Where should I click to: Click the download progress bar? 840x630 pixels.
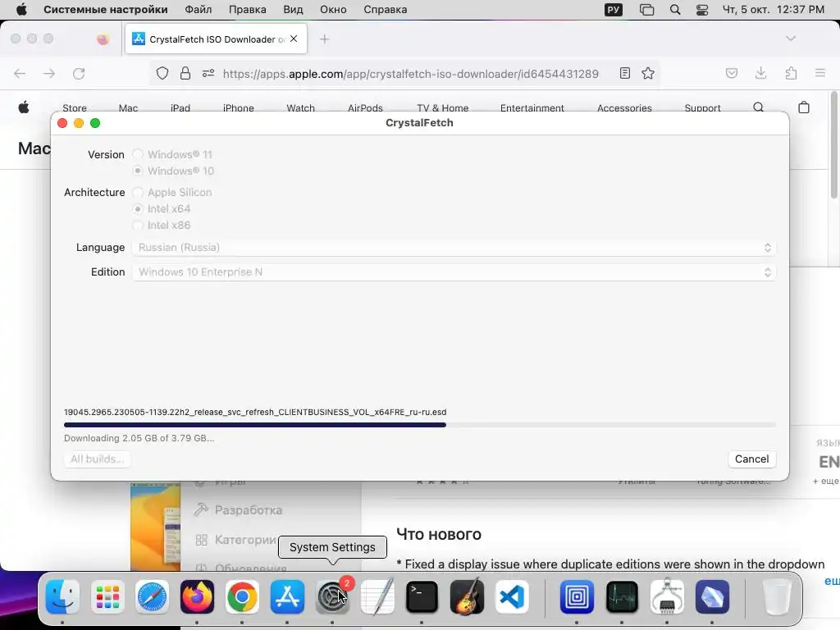419,425
